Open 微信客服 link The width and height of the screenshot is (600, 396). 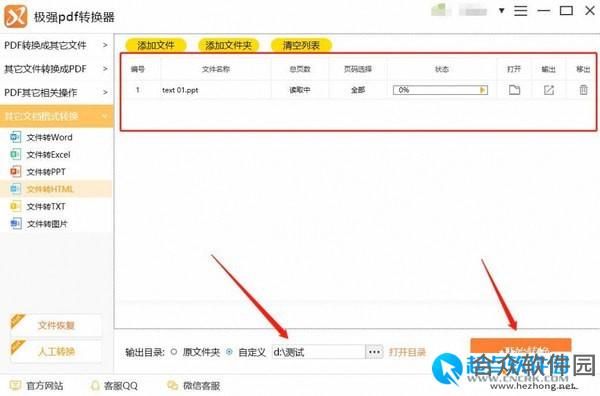coord(202,386)
